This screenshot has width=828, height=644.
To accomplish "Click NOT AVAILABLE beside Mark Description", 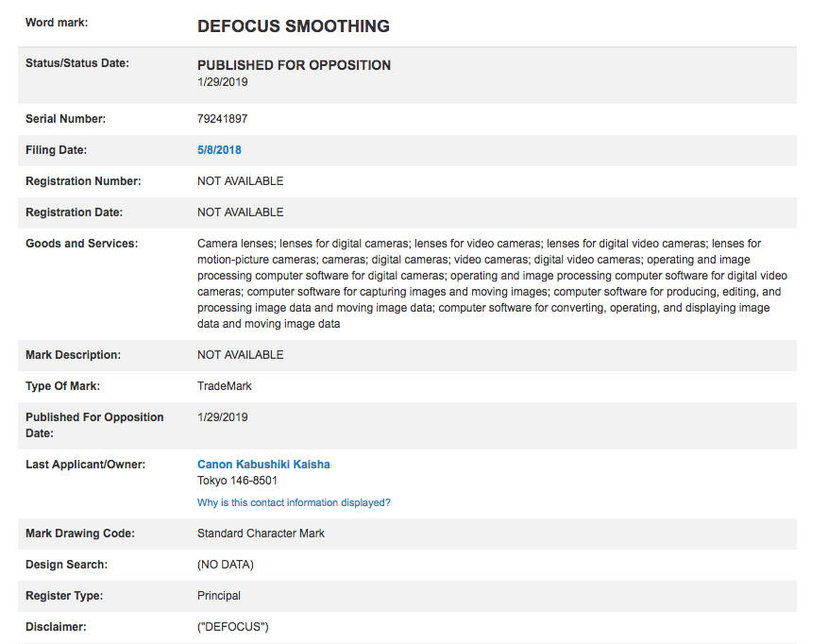I will click(240, 355).
